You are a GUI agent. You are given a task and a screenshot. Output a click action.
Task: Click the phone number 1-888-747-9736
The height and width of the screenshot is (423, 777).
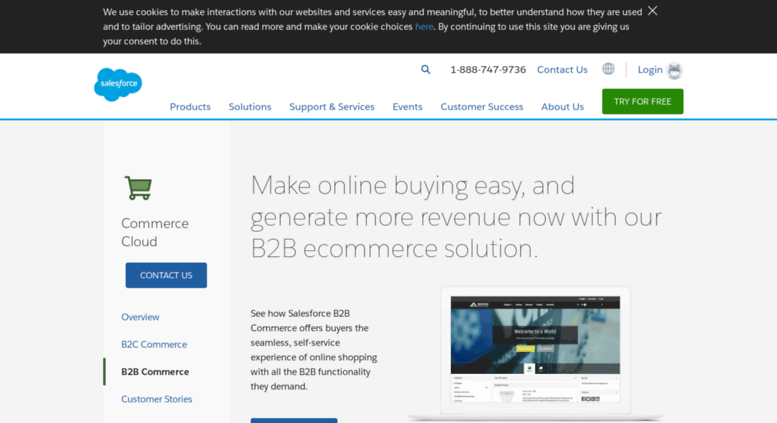(488, 70)
